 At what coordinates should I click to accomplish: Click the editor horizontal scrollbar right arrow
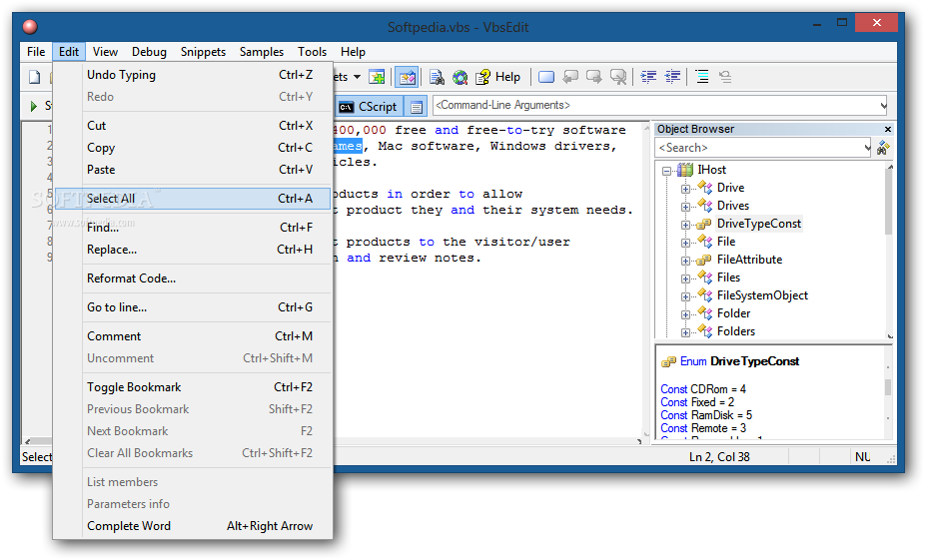[x=639, y=441]
